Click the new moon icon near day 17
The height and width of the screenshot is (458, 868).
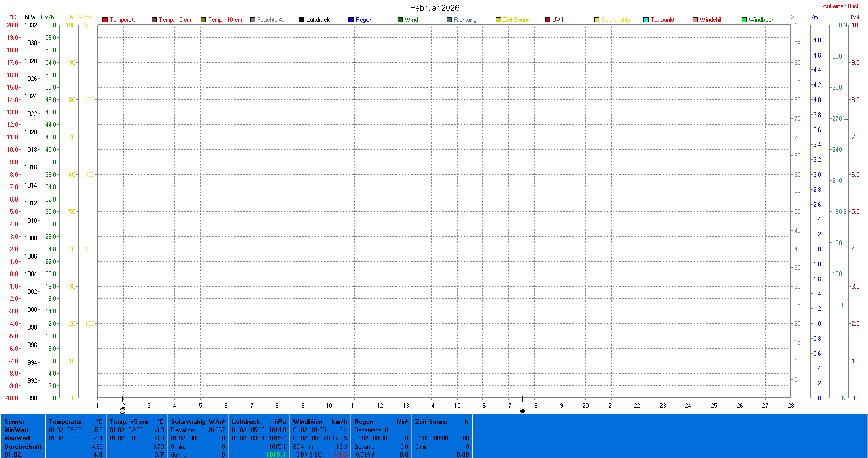point(522,411)
